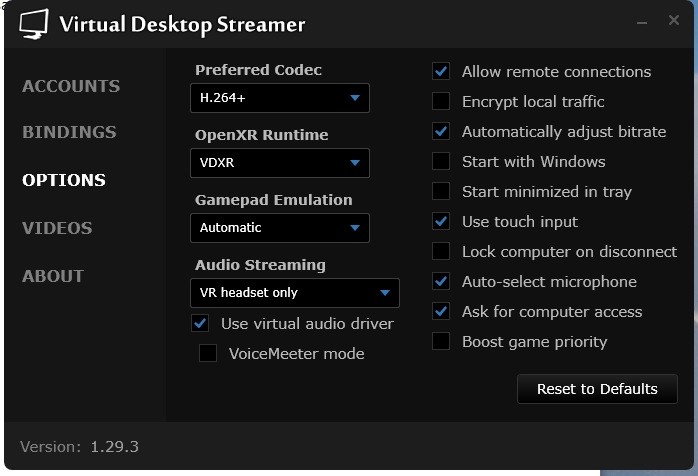Click the Version: 1.29.3 text

pyautogui.click(x=79, y=446)
